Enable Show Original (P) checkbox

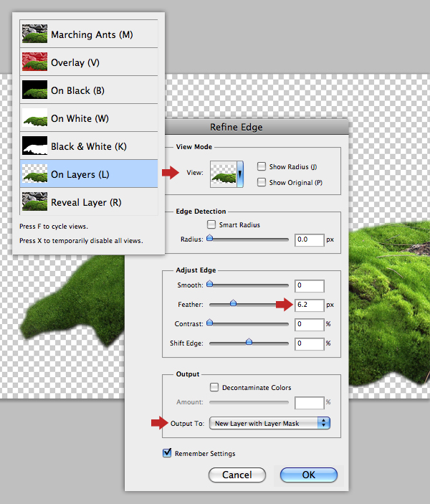pyautogui.click(x=262, y=182)
